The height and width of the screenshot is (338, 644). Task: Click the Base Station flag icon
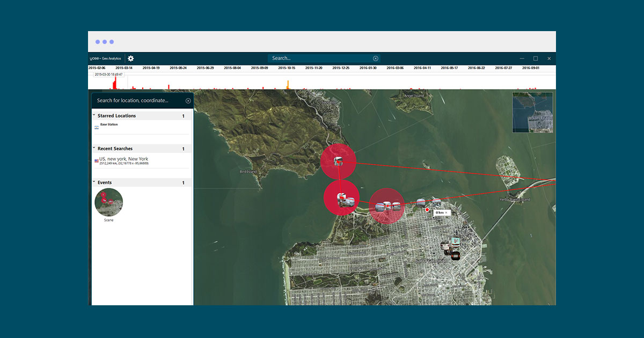97,128
